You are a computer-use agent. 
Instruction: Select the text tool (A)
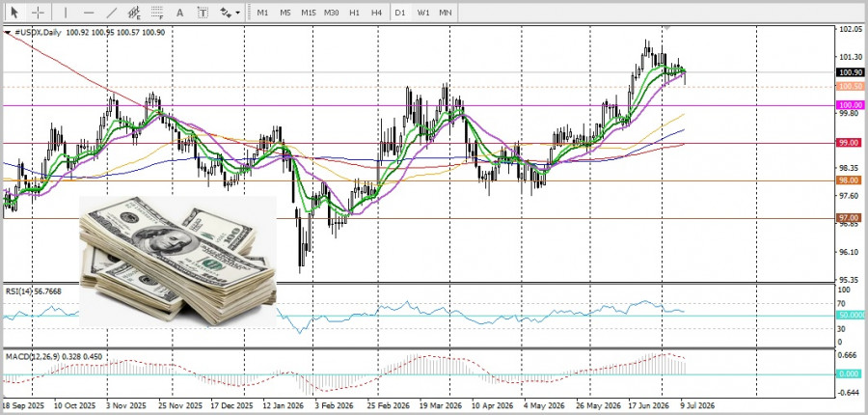click(x=180, y=13)
